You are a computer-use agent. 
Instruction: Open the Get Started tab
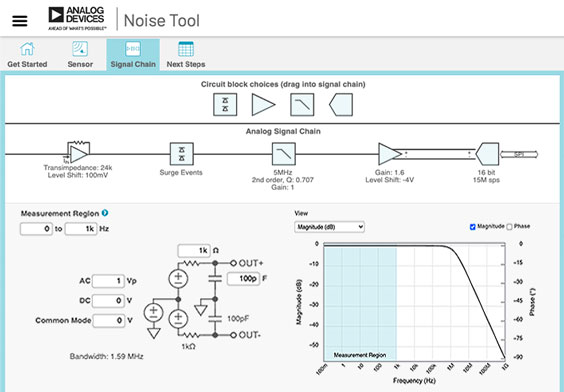pyautogui.click(x=27, y=55)
